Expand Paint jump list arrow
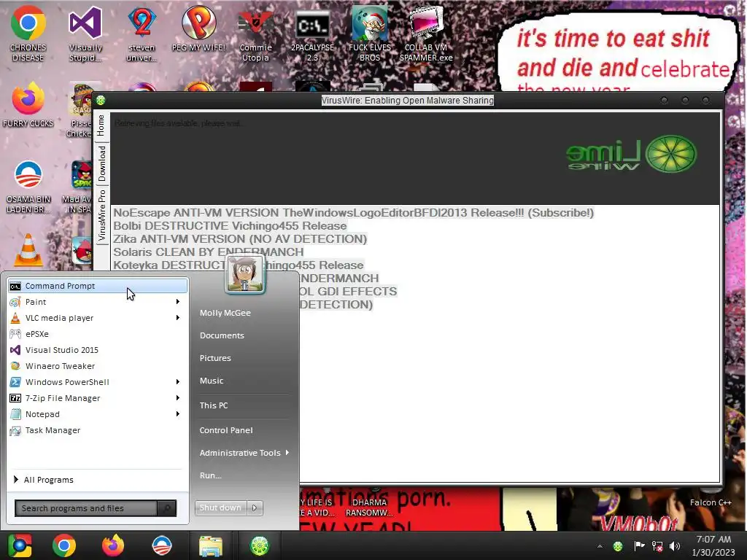Viewport: 747px width, 560px height. click(178, 302)
